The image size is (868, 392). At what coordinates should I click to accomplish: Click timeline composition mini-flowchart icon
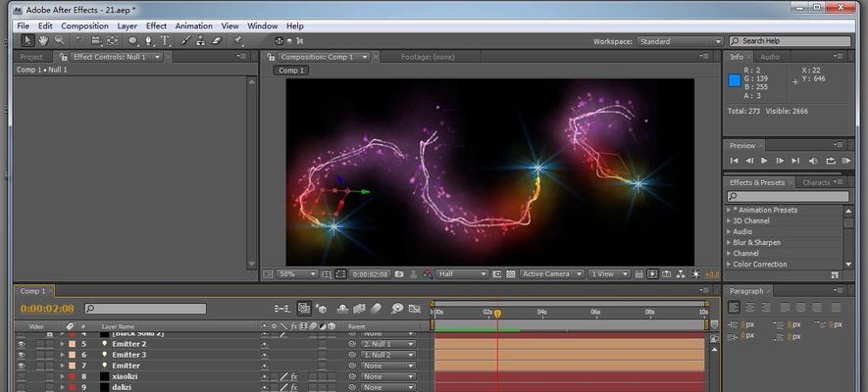[281, 309]
